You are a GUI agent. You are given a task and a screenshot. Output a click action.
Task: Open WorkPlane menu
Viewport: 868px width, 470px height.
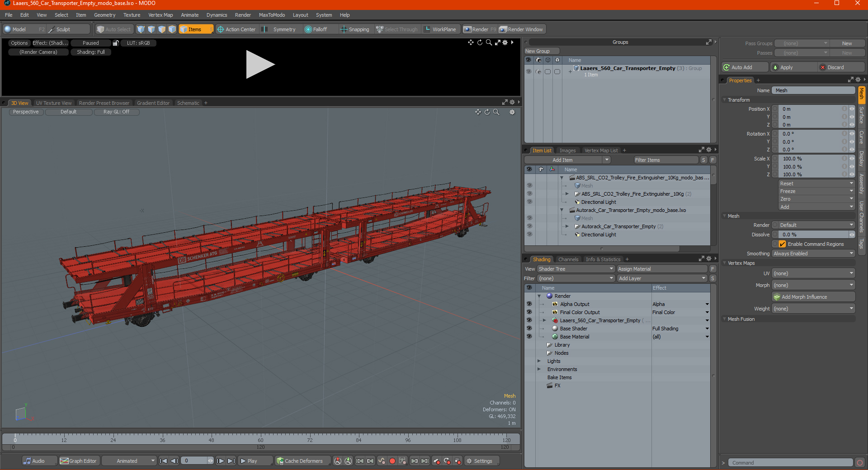point(440,29)
